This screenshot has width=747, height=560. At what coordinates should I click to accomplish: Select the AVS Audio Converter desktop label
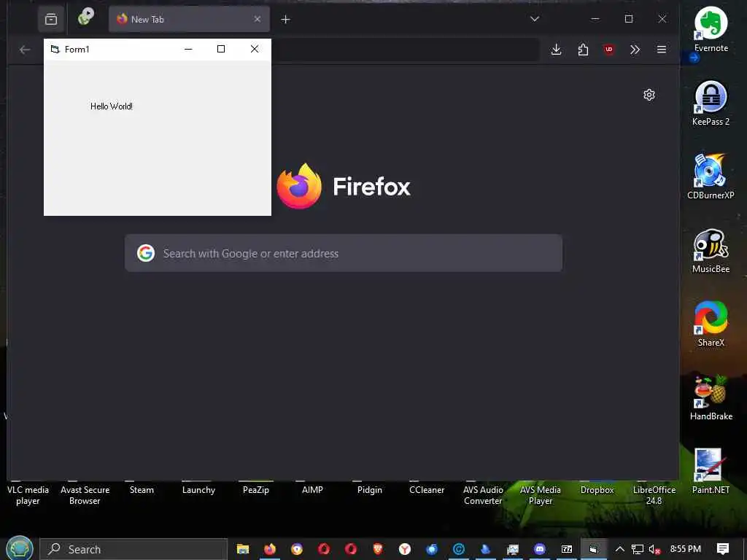coord(483,495)
